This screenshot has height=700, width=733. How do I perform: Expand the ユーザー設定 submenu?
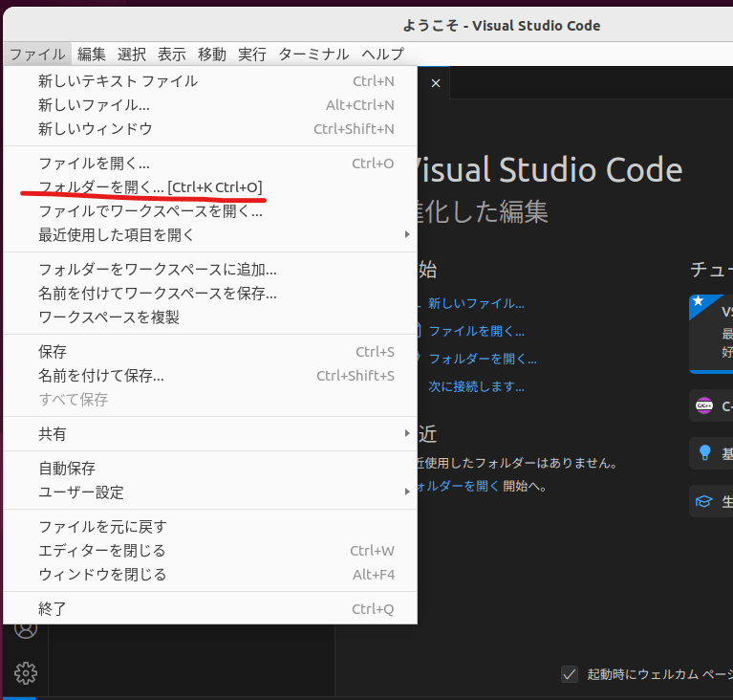point(210,492)
